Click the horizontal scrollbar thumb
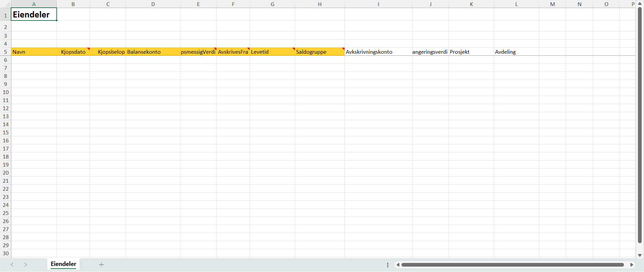Viewport: 644px width, 272px height. tap(512, 265)
